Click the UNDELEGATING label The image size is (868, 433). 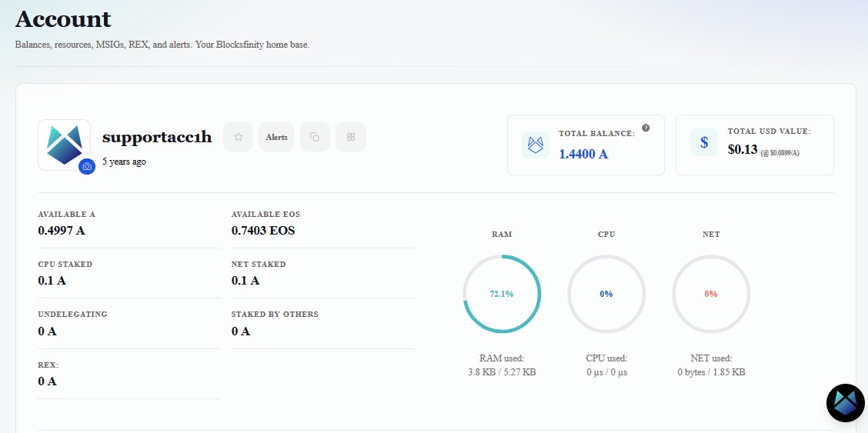tap(72, 314)
